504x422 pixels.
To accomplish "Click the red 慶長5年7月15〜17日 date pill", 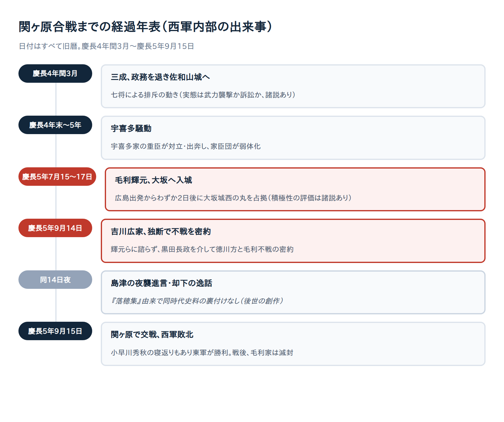I will [57, 177].
